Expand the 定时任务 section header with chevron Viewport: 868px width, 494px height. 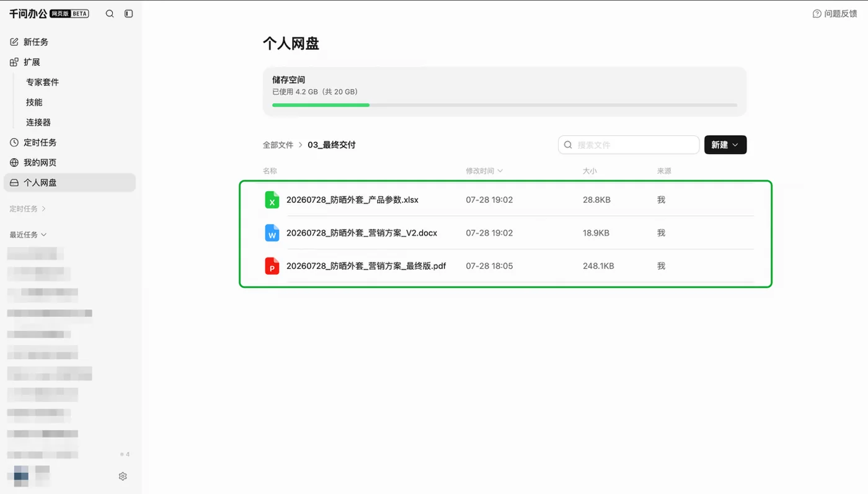[x=28, y=209]
